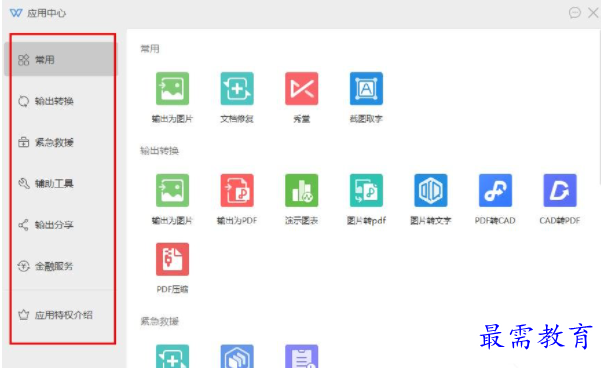
Task: Open the teal repair icon under 紧急救援
Action: click(x=172, y=356)
